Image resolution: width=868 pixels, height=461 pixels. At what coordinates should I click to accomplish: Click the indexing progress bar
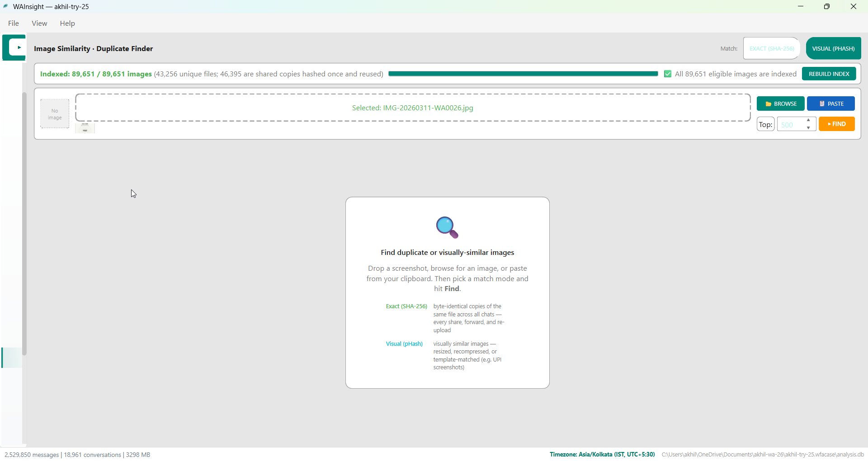point(523,74)
